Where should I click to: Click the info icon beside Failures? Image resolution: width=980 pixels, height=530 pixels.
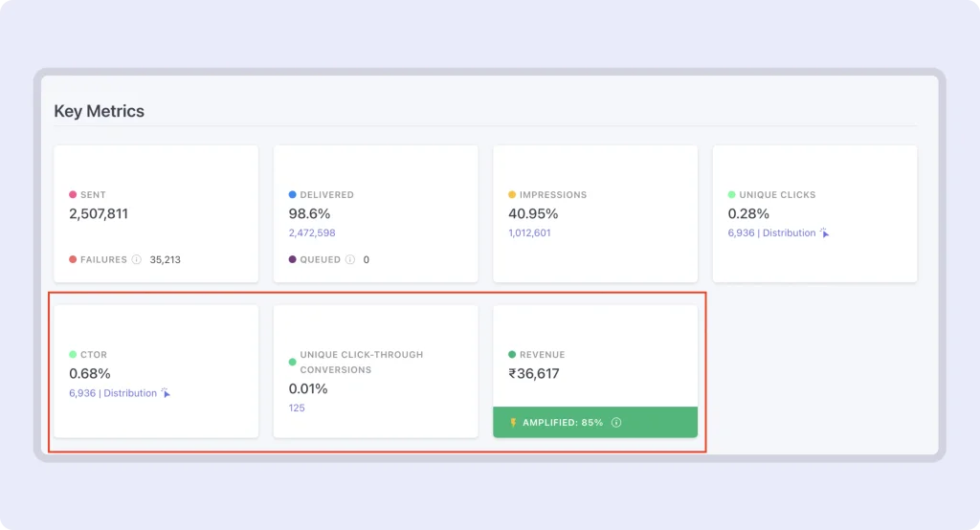coord(137,259)
